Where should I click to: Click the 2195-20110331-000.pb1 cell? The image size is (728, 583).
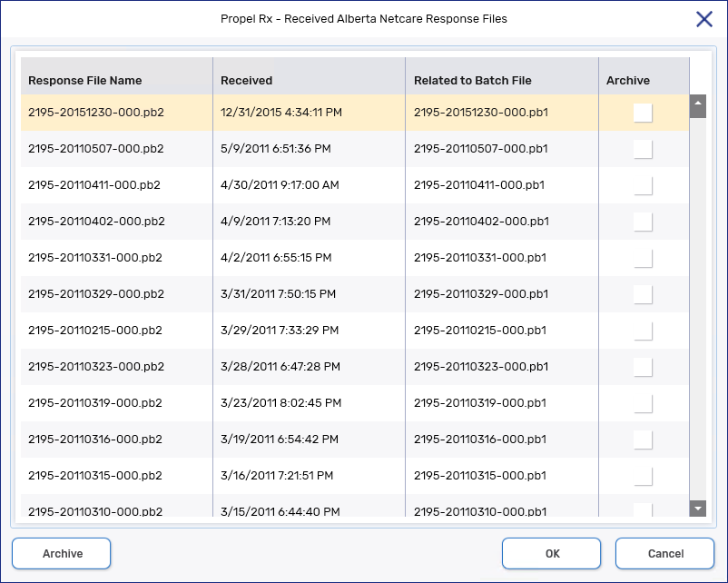[x=480, y=257]
